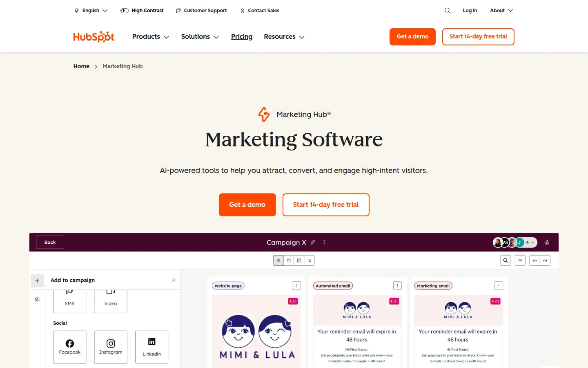This screenshot has height=368, width=588.
Task: Click the undo arrow icon
Action: click(535, 260)
